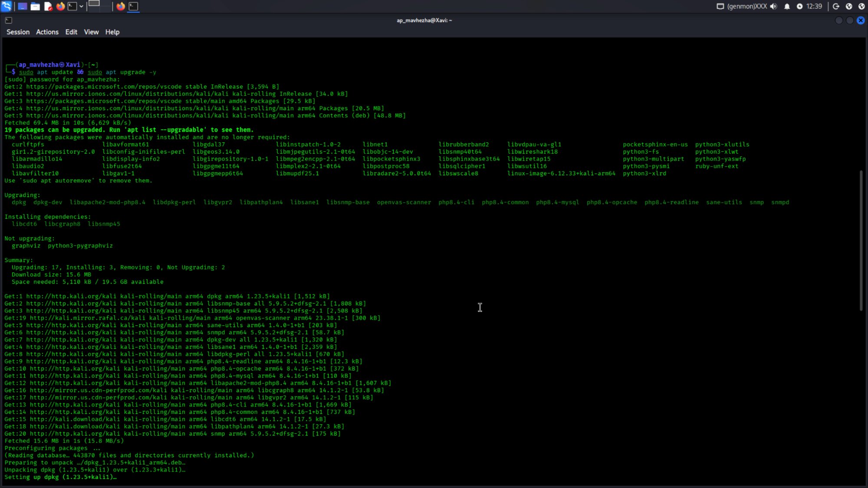Click the show desktop panel icon

pos(22,6)
